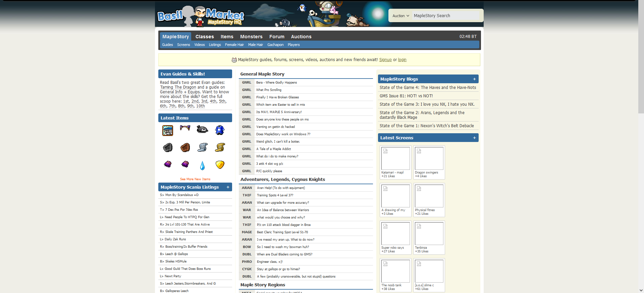
Task: Open the Gachapon submenu link
Action: 275,45
